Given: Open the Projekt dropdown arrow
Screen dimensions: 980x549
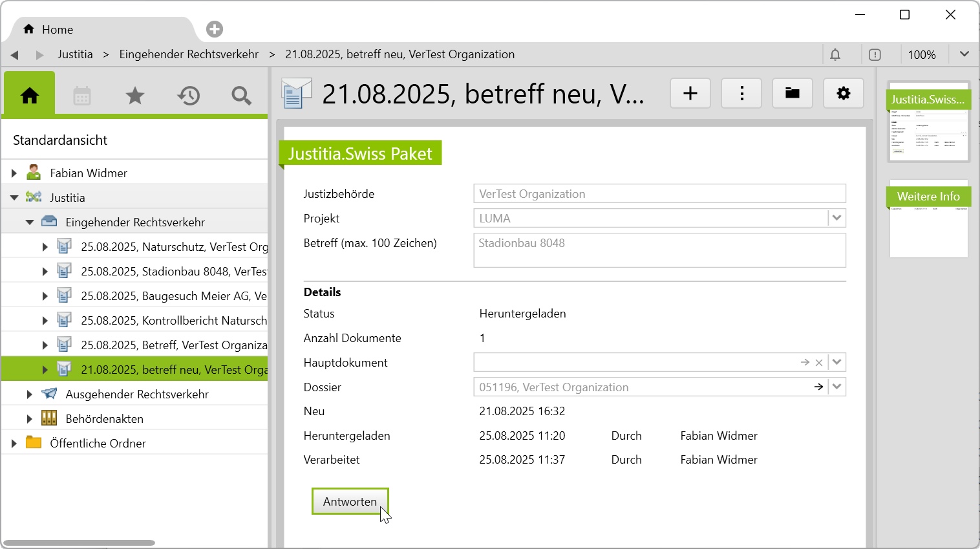Looking at the screenshot, I should [x=837, y=218].
